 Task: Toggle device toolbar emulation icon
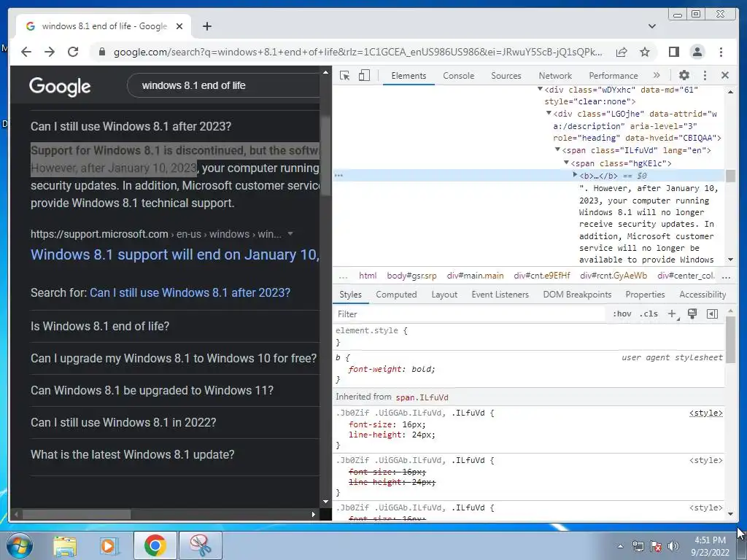coord(364,76)
